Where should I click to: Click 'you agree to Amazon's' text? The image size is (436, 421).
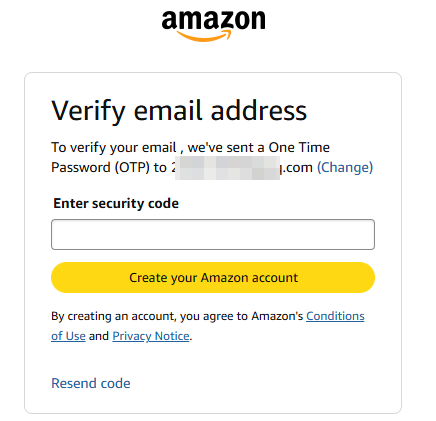point(242,316)
